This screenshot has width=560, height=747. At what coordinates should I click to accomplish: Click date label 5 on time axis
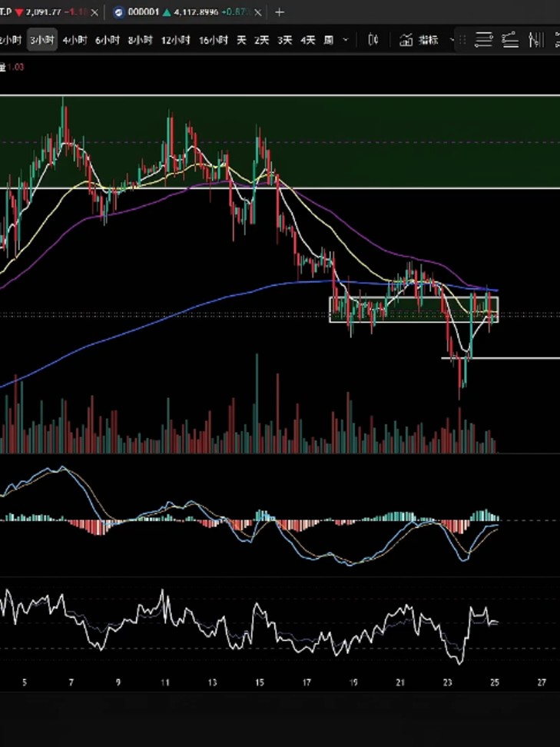pos(25,682)
